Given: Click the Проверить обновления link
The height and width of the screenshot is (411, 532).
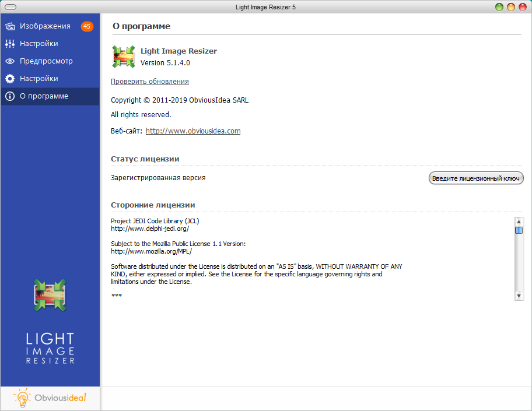Looking at the screenshot, I should (149, 82).
